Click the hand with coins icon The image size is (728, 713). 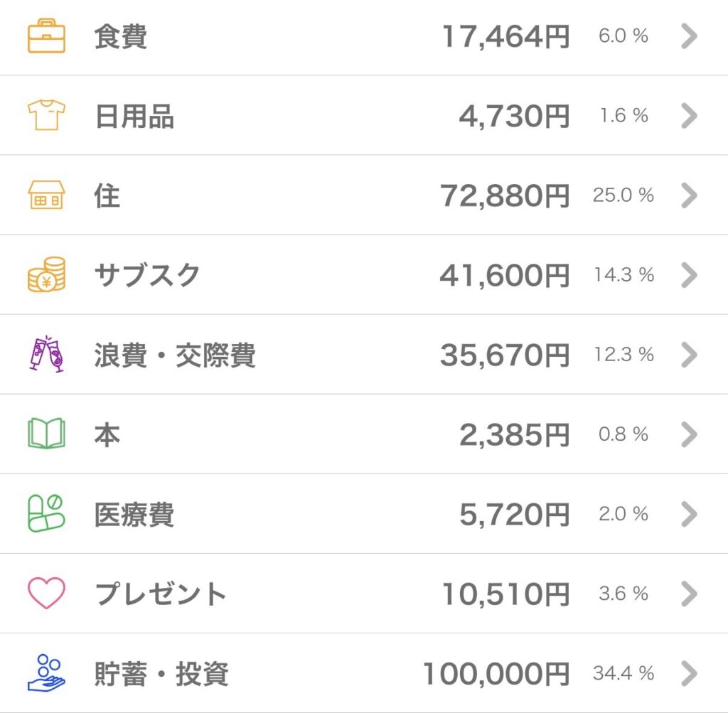pyautogui.click(x=46, y=672)
